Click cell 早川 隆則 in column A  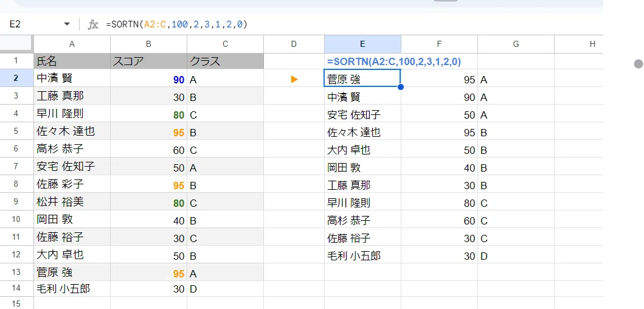pyautogui.click(x=72, y=113)
